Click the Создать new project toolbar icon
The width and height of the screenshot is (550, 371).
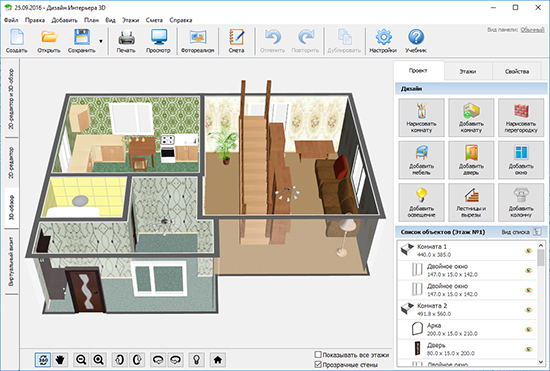coord(16,41)
